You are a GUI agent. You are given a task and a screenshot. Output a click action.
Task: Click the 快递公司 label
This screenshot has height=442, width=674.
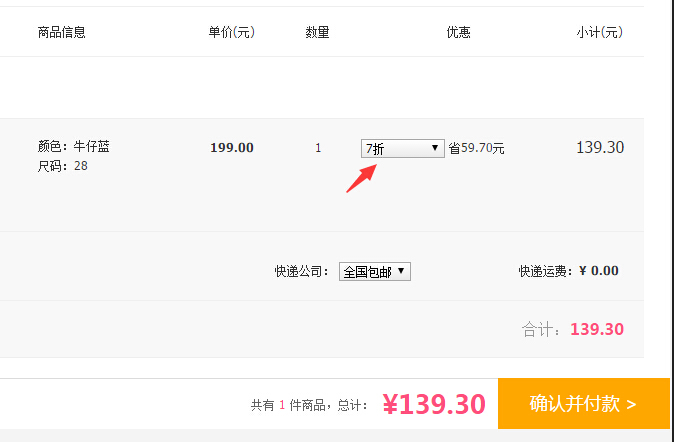coord(302,271)
